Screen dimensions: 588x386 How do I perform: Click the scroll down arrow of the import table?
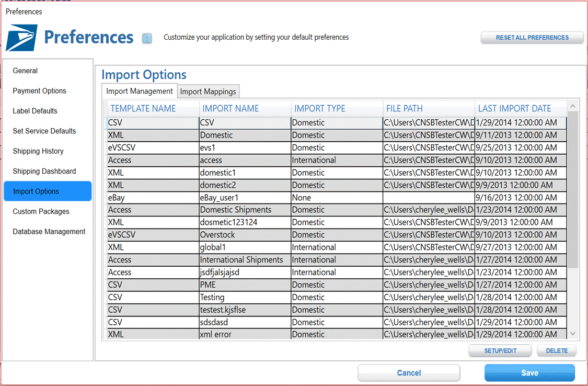coord(573,334)
